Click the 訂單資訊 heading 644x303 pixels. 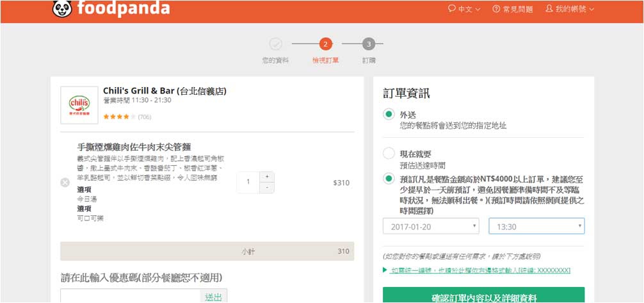pyautogui.click(x=407, y=94)
